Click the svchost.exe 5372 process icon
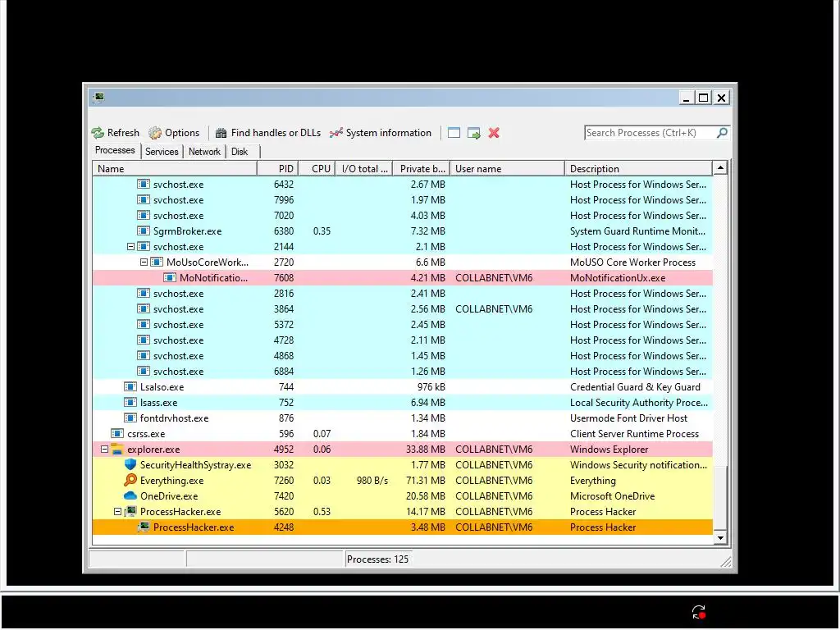This screenshot has width=840, height=630. pyautogui.click(x=143, y=325)
